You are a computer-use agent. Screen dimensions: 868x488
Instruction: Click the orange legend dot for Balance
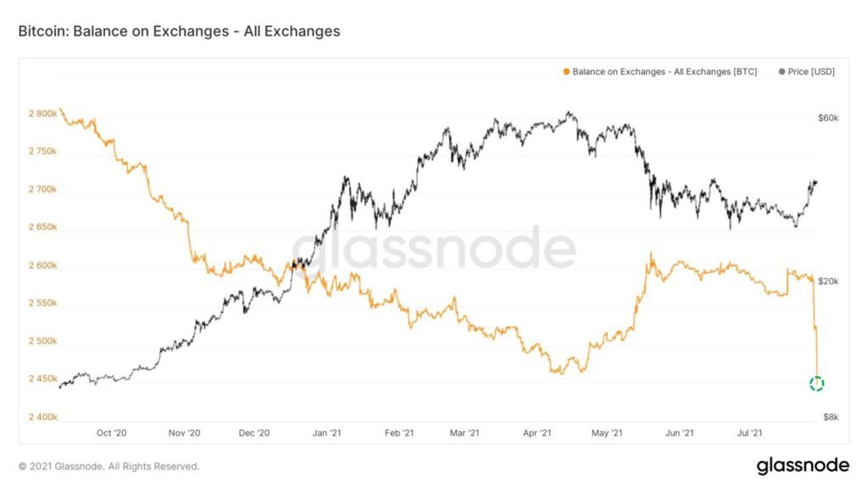(x=566, y=72)
